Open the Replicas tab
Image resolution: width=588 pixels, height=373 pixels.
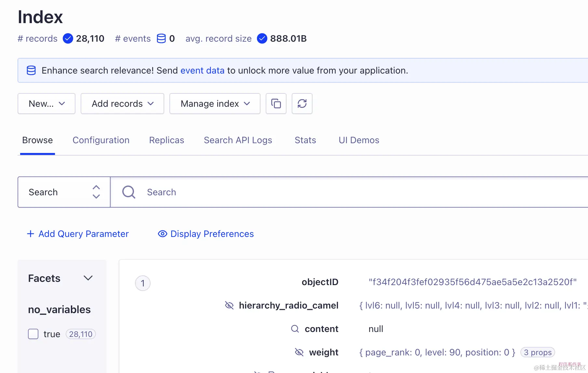167,140
